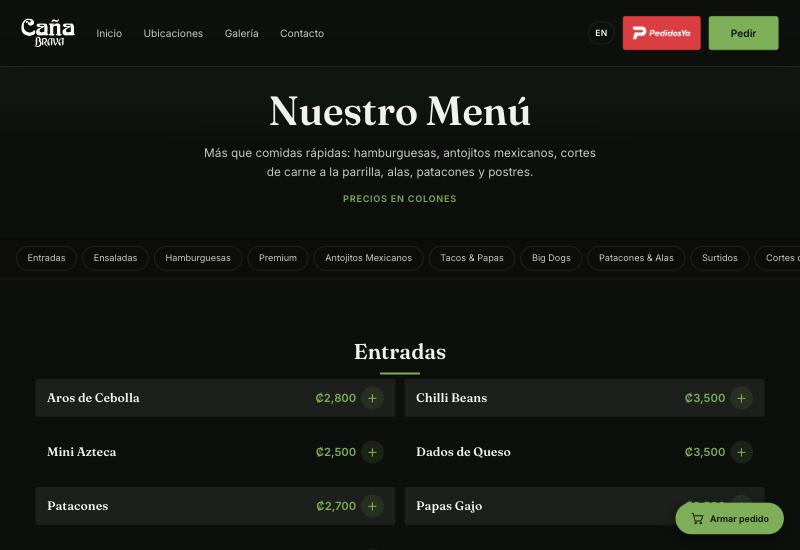This screenshot has width=800, height=550.
Task: Add Patacones with plus icon
Action: click(x=372, y=506)
